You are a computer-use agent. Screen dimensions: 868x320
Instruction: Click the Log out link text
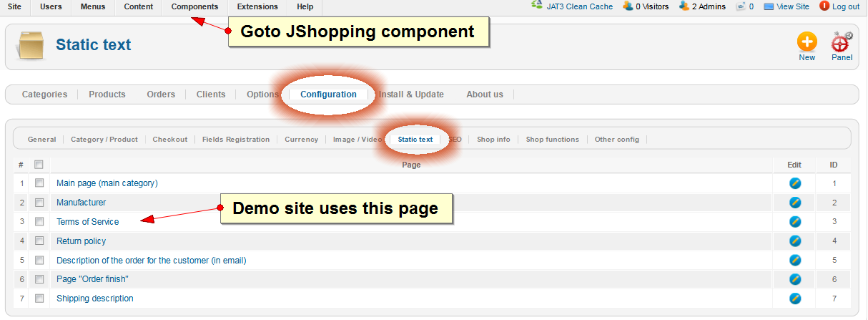846,6
